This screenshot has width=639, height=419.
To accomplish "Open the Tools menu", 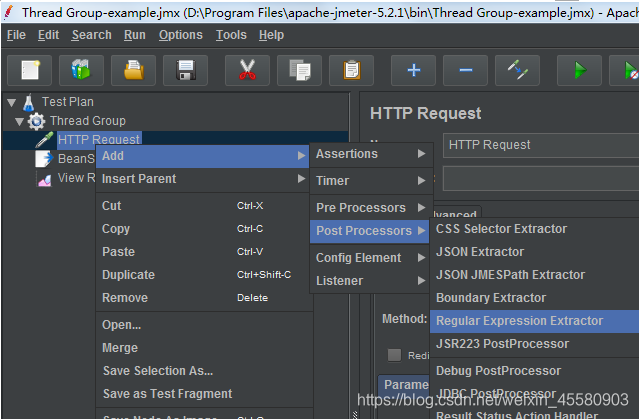I will 231,35.
